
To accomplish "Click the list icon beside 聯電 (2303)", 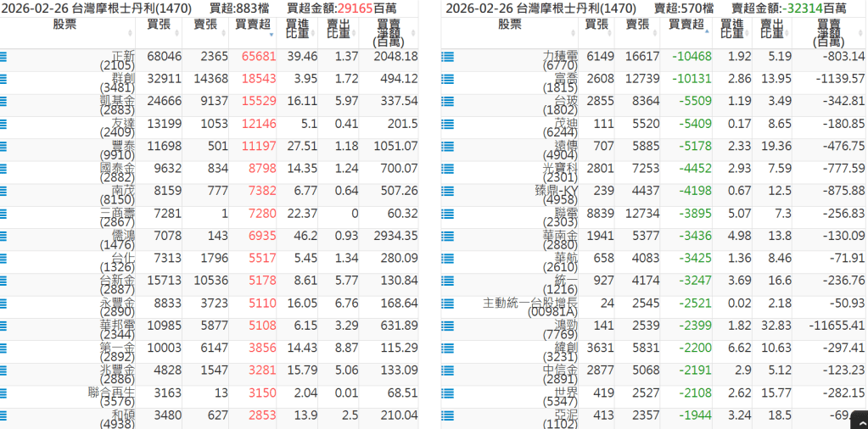I will [x=447, y=213].
